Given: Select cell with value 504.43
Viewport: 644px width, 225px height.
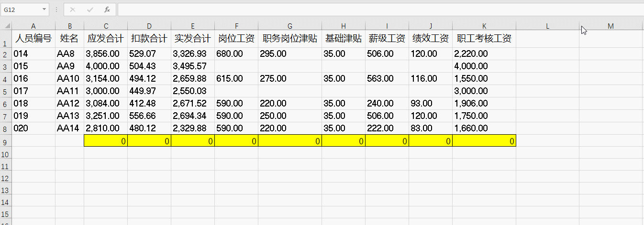Looking at the screenshot, I should pyautogui.click(x=149, y=66).
